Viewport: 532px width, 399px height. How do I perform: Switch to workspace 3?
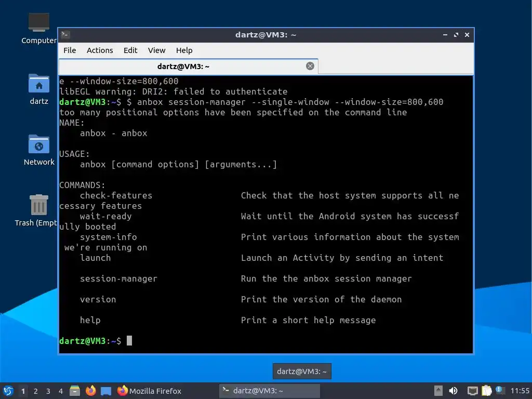point(48,391)
